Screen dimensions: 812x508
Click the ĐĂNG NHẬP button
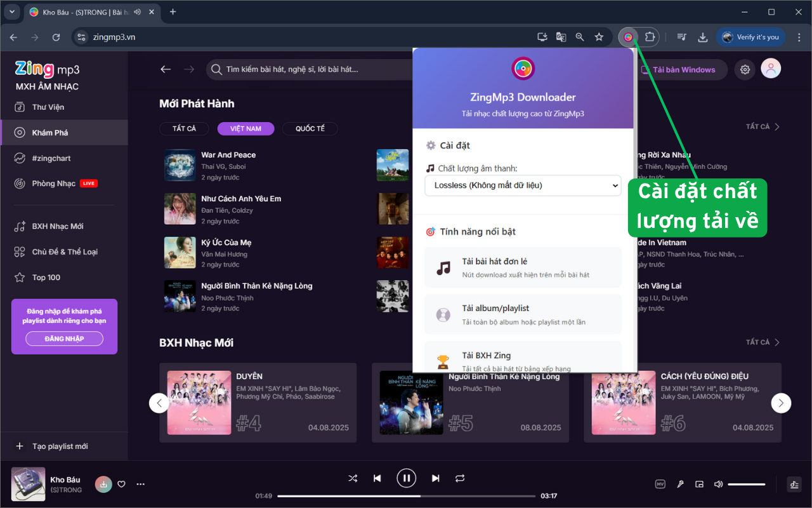[64, 338]
